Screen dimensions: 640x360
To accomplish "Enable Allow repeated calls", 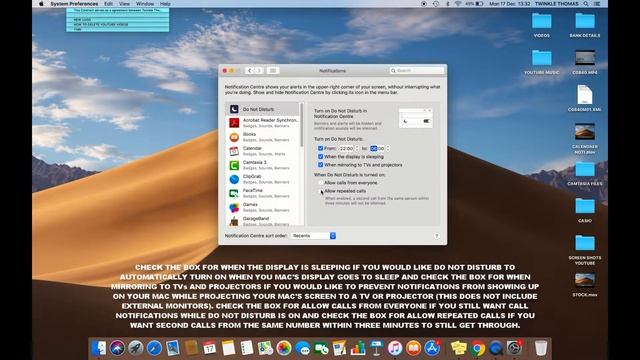I will (320, 191).
